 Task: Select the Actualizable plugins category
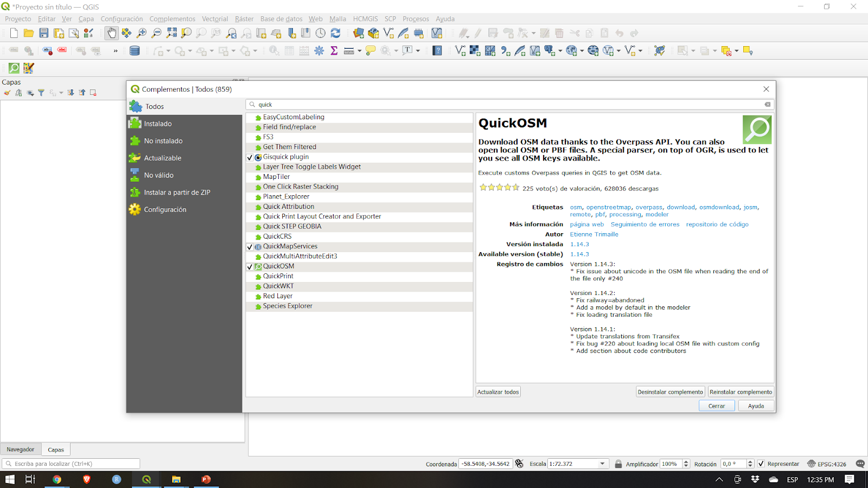coord(184,158)
